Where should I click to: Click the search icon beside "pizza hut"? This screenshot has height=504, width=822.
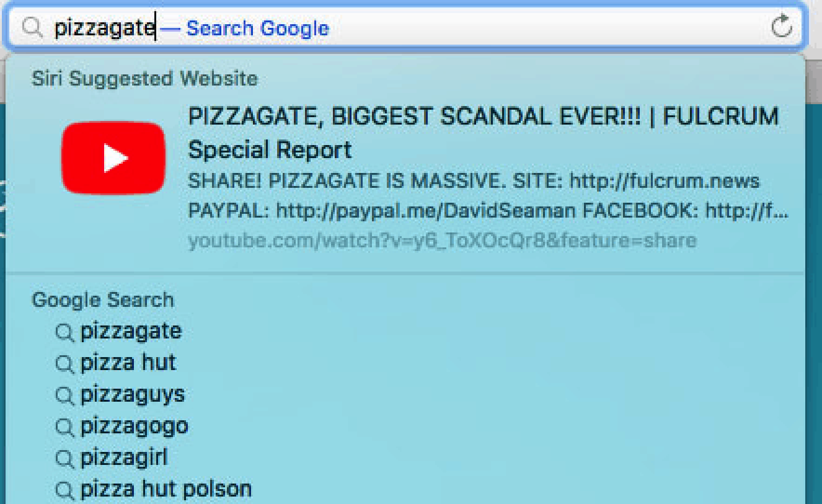pos(64,364)
